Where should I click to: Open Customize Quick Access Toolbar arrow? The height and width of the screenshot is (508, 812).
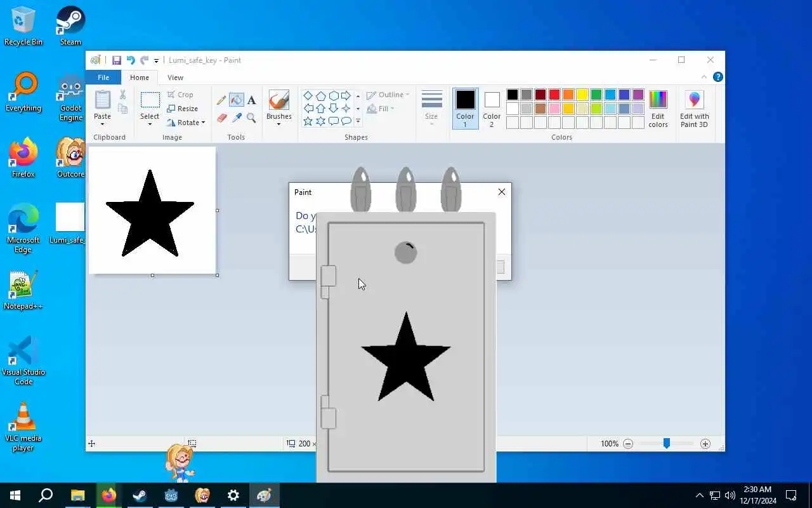pyautogui.click(x=156, y=61)
